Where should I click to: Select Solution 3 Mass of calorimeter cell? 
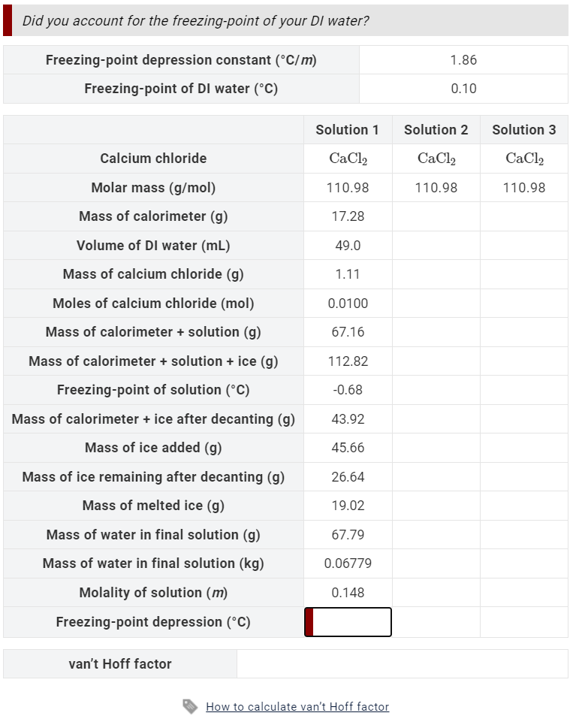pyautogui.click(x=524, y=216)
